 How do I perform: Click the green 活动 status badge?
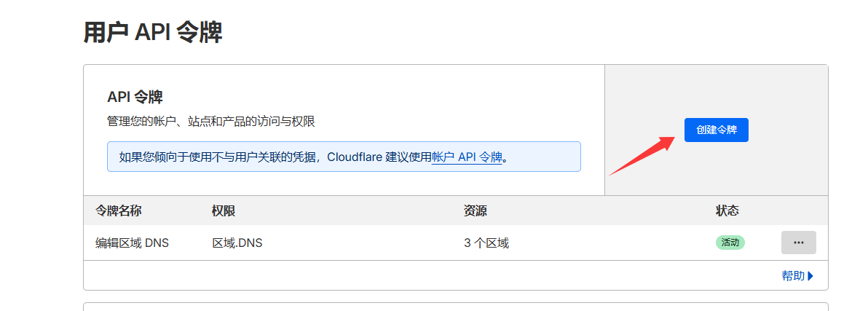pyautogui.click(x=730, y=243)
